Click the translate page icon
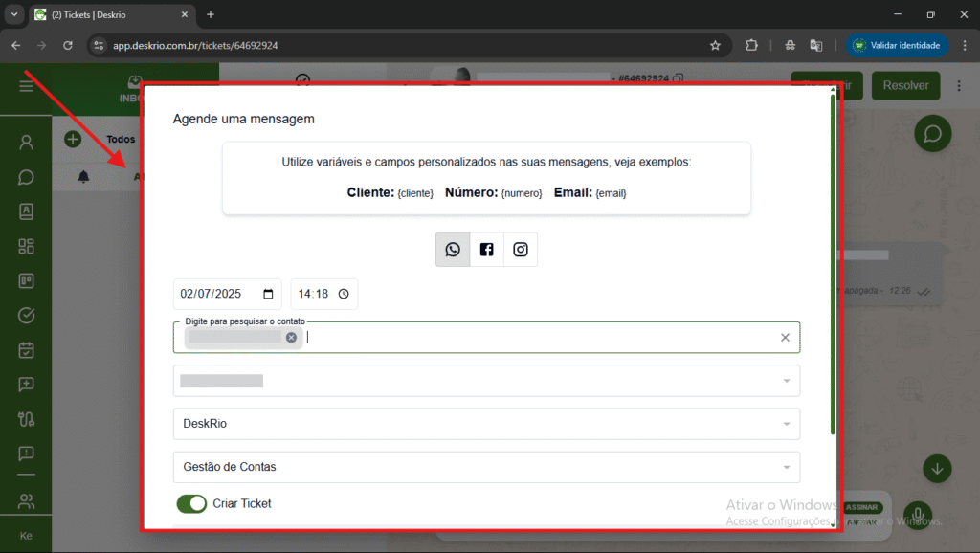This screenshot has width=980, height=553. pyautogui.click(x=816, y=46)
